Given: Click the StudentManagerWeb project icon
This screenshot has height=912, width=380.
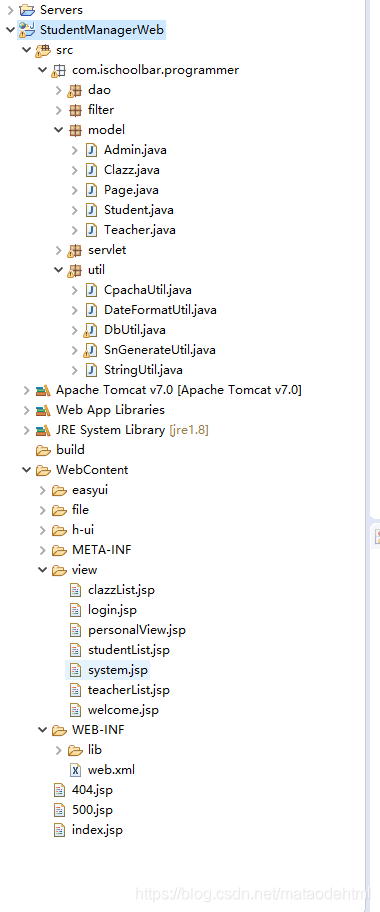Looking at the screenshot, I should (x=27, y=30).
